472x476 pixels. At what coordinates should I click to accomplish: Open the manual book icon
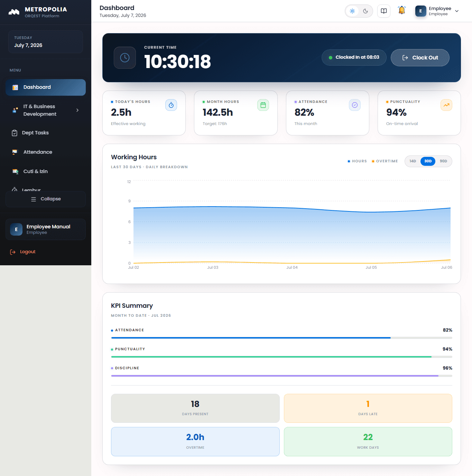tap(384, 11)
